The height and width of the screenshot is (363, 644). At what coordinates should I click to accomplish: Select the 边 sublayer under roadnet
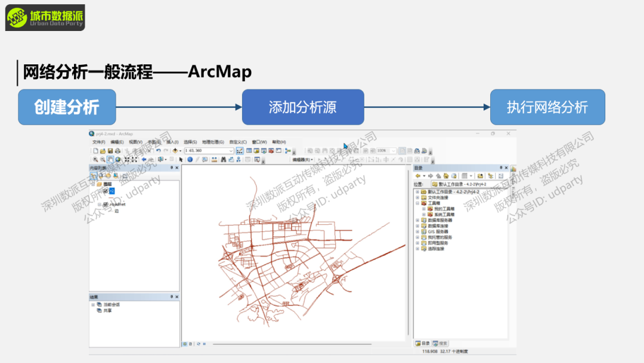click(x=117, y=211)
